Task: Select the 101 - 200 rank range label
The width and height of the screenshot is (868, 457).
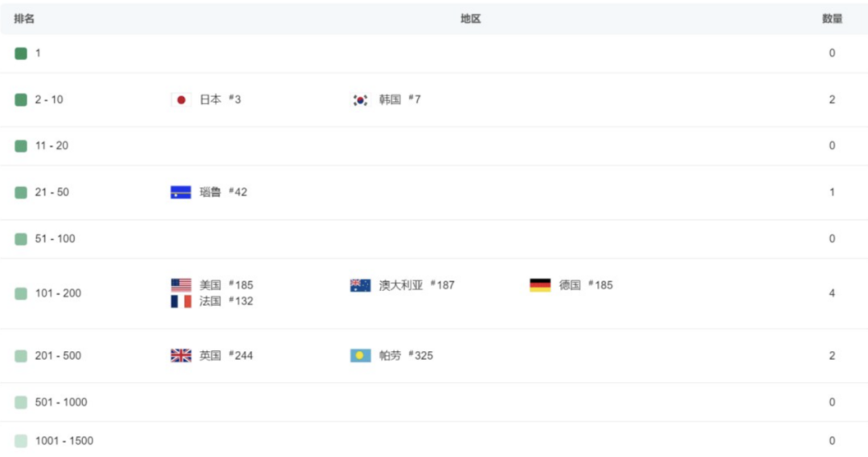Action: point(58,293)
